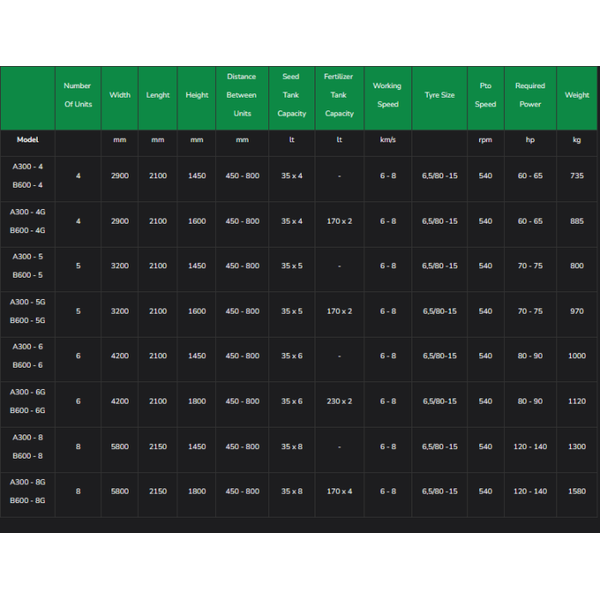Click required power '120 - 140' in A300 - 8 row
600x600 pixels.
click(x=530, y=447)
